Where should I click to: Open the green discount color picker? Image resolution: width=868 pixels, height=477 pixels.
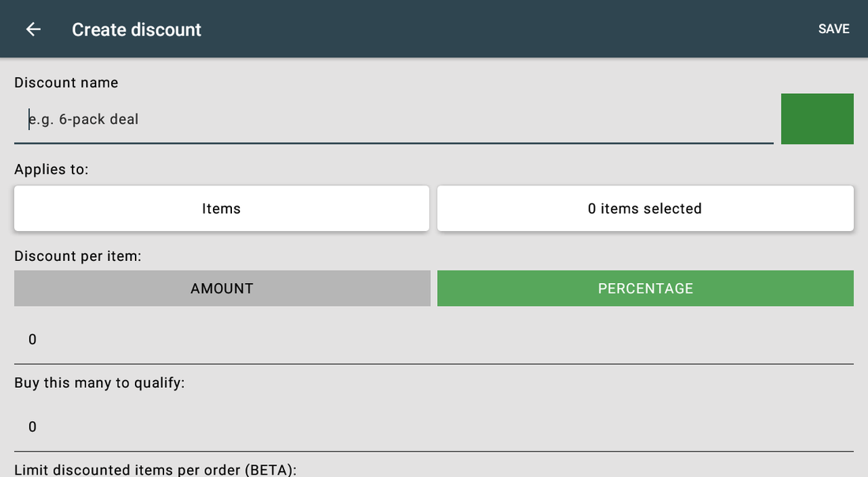(817, 119)
